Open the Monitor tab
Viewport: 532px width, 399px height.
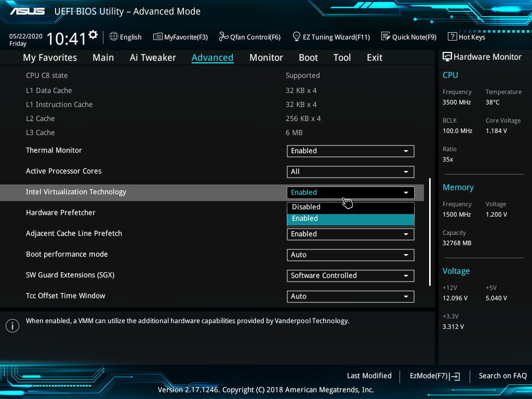(266, 58)
